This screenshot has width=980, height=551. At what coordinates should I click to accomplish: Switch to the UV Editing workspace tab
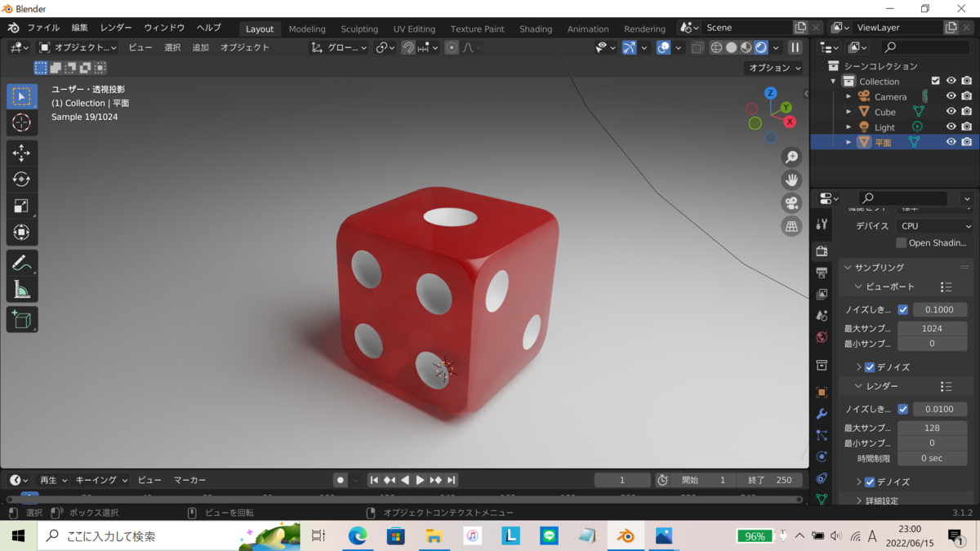click(x=414, y=29)
